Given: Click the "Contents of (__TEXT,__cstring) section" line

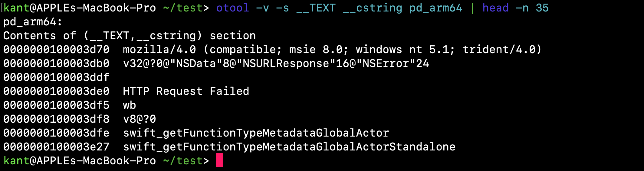Looking at the screenshot, I should [130, 36].
